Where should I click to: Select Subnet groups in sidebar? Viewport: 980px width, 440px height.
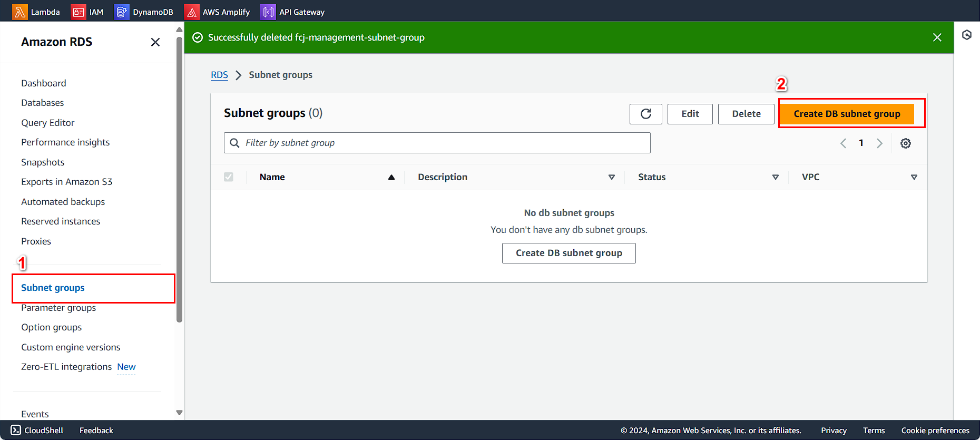tap(53, 288)
